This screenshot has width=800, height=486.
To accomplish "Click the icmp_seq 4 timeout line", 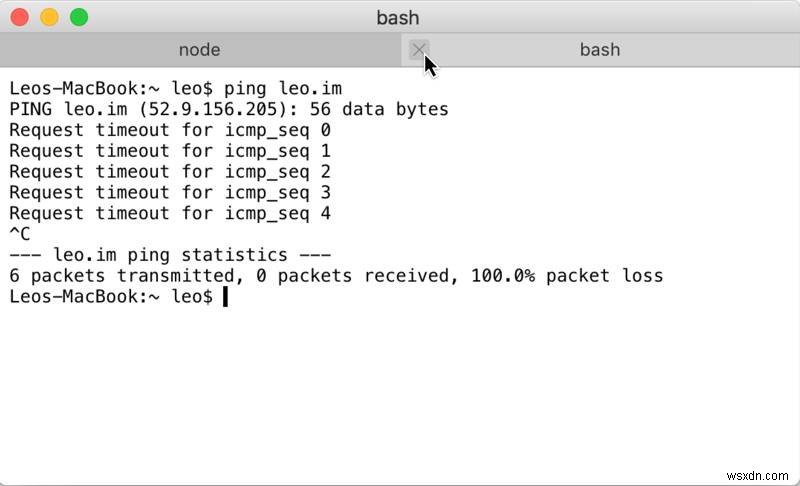I will pos(170,213).
